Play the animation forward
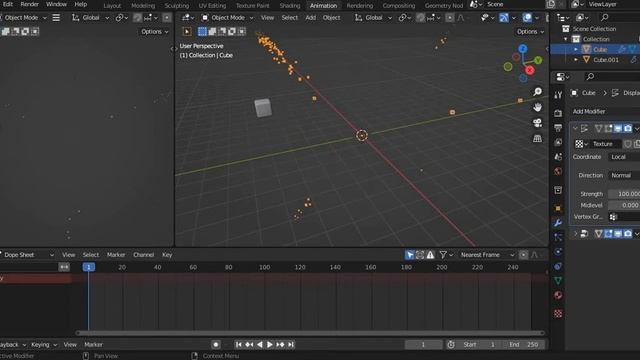The image size is (640, 360). click(x=270, y=344)
